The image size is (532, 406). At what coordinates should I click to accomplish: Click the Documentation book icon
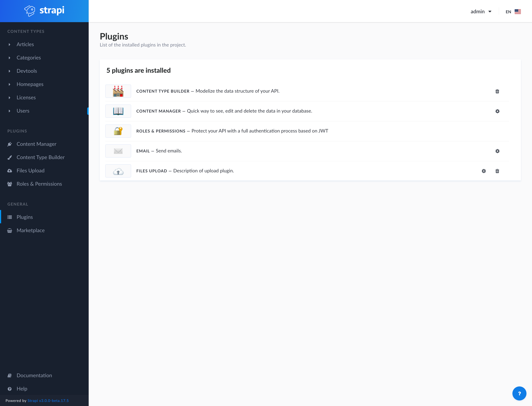[x=10, y=376]
